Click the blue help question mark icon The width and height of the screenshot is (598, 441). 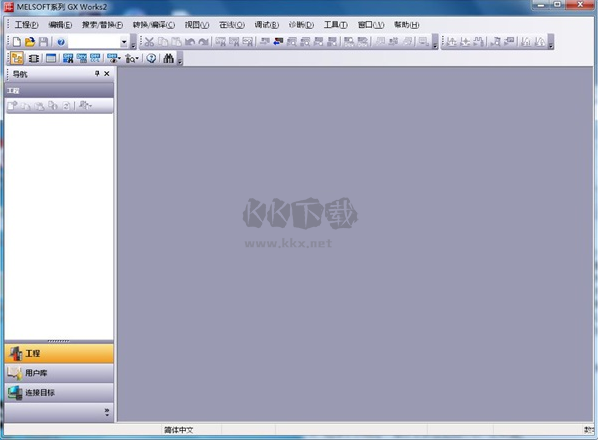(61, 42)
